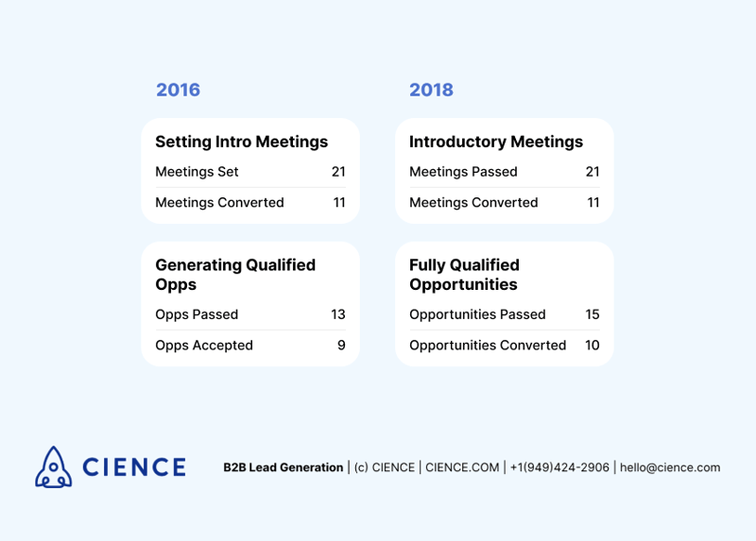Open the Setting Intro Meetings card title
Viewport: 756px width, 541px height.
click(x=242, y=142)
